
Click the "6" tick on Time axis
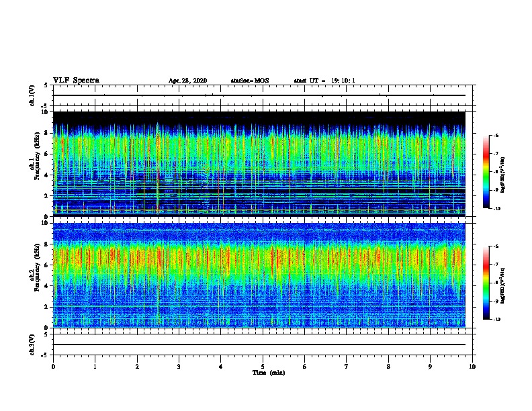click(x=305, y=367)
